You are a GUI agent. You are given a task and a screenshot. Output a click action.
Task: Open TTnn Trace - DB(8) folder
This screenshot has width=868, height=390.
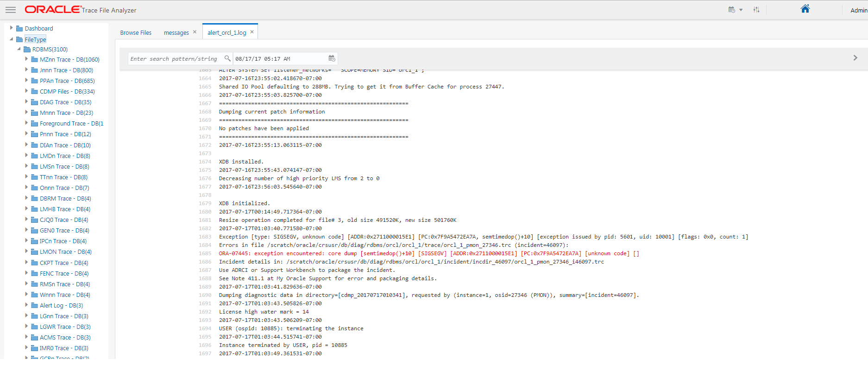click(x=63, y=177)
